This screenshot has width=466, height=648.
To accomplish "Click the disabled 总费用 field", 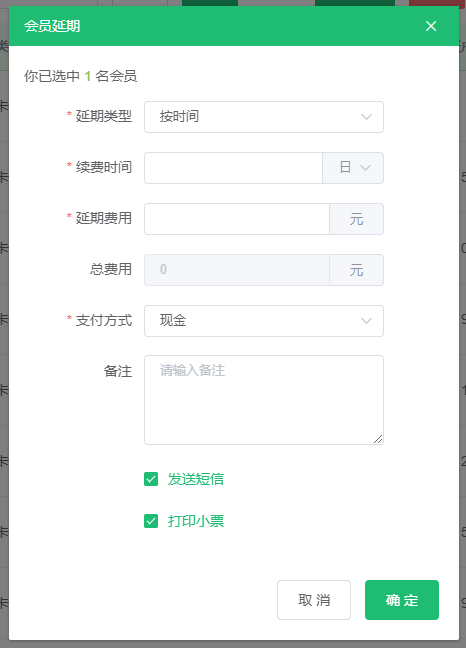I will pos(237,270).
